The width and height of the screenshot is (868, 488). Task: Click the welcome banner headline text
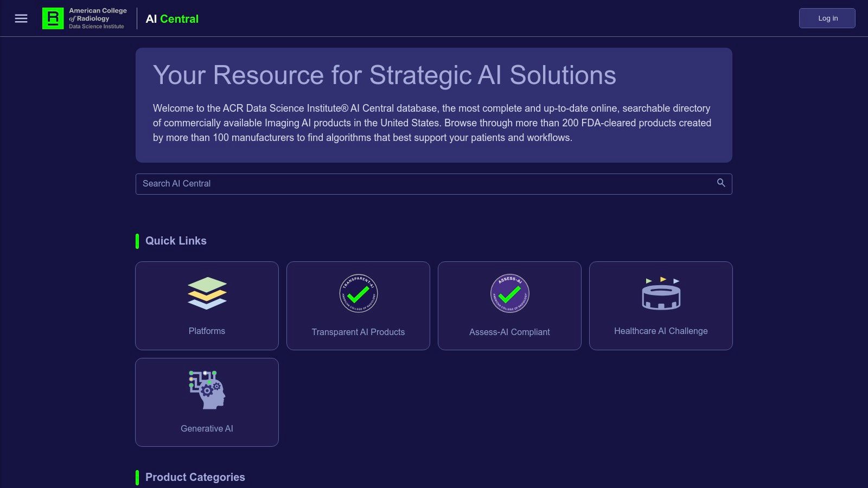coord(385,75)
